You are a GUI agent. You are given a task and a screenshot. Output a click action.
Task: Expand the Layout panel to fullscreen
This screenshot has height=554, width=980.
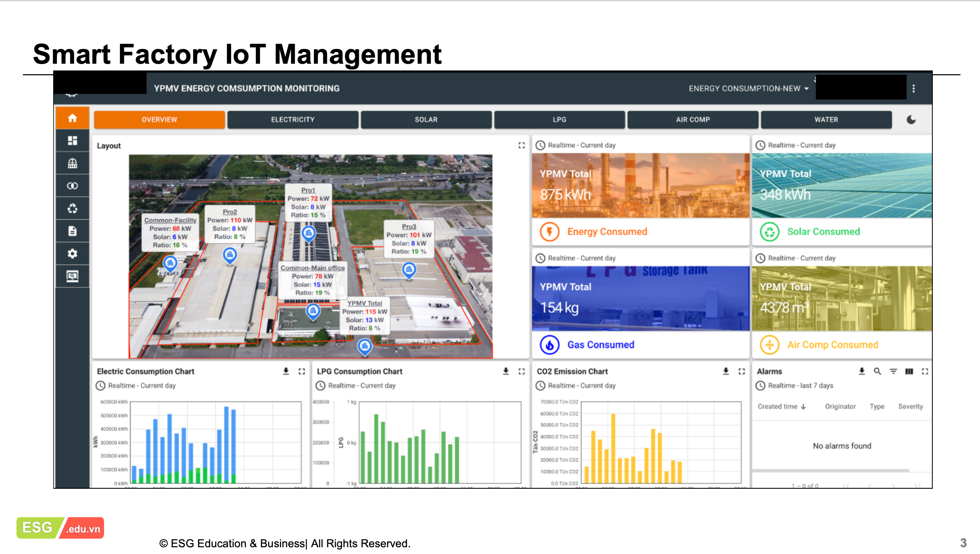(x=521, y=145)
